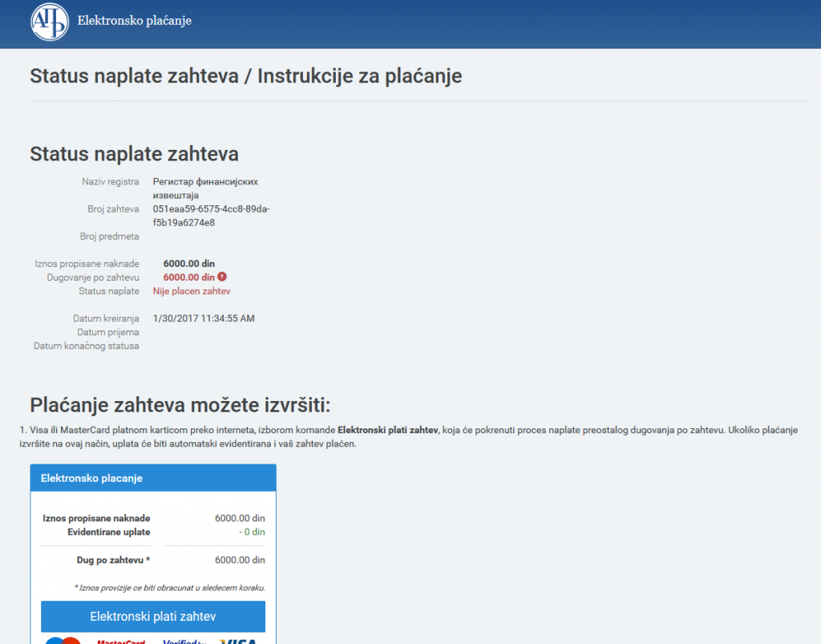The height and width of the screenshot is (644, 821).
Task: Click the Status naplate zahteva section heading
Action: tap(134, 154)
